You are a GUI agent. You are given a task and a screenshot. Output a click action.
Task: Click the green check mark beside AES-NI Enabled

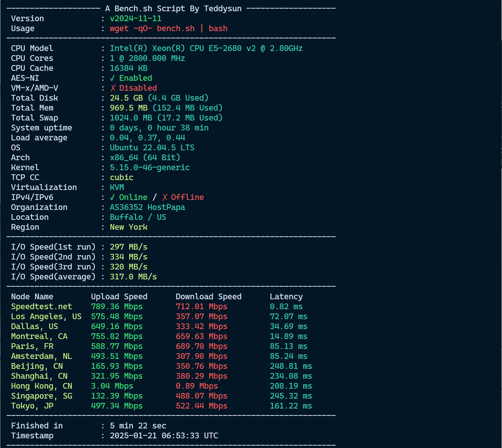pos(112,78)
